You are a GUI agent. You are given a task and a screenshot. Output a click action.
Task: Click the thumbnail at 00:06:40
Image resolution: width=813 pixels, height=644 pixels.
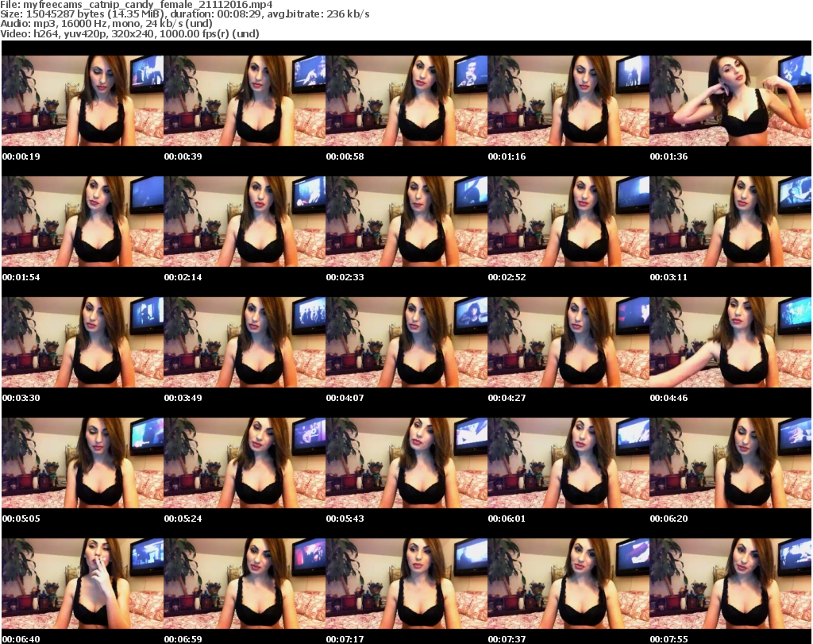click(x=83, y=584)
